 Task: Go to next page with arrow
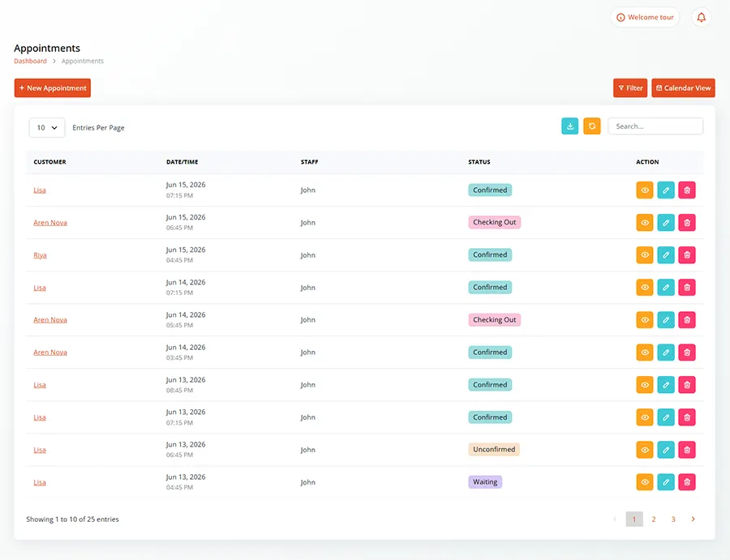tap(693, 519)
